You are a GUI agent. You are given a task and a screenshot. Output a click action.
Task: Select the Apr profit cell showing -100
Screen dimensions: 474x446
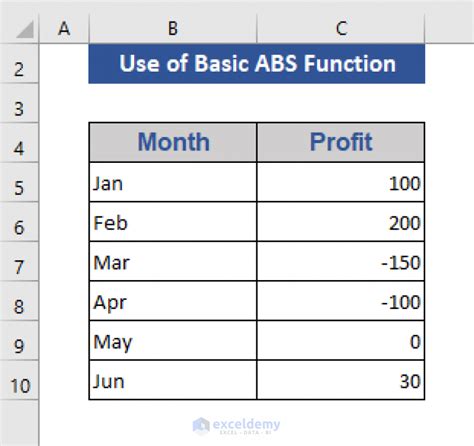click(341, 301)
